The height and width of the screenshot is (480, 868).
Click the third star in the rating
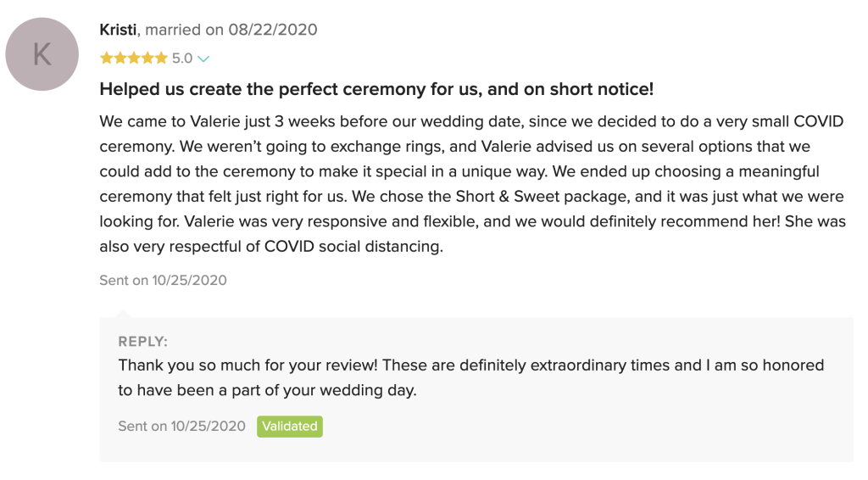pos(133,59)
